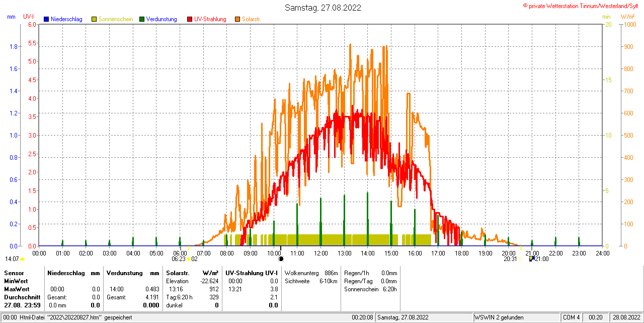
Task: Click the blue mm axis unit label
Action: click(12, 17)
